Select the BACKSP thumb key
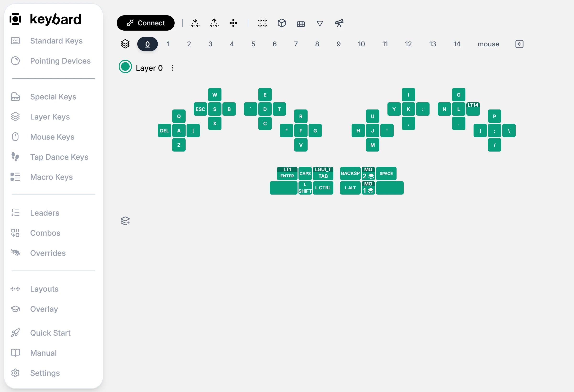This screenshot has width=574, height=392. pos(350,174)
